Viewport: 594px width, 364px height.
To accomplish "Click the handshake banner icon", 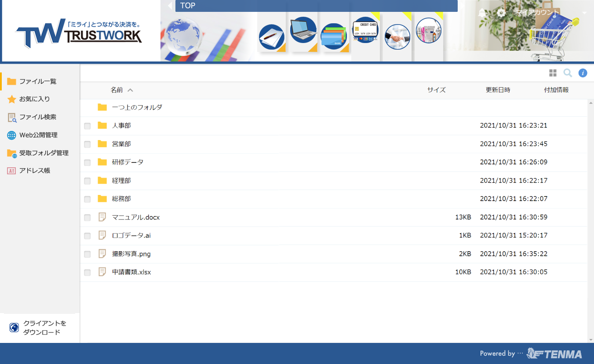I will (397, 37).
